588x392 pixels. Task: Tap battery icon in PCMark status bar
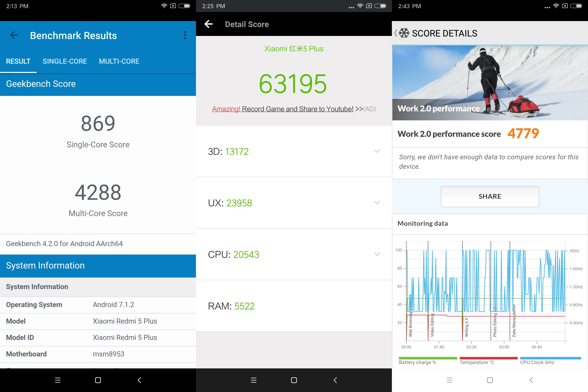(576, 6)
